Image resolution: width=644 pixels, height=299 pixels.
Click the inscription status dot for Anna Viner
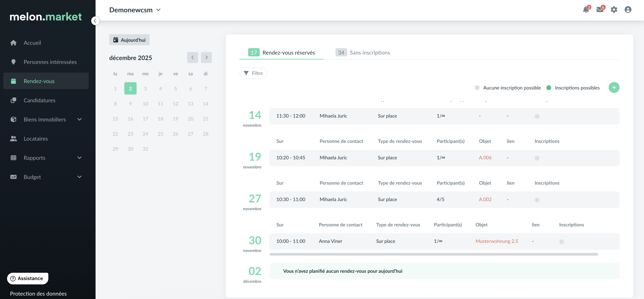561,242
